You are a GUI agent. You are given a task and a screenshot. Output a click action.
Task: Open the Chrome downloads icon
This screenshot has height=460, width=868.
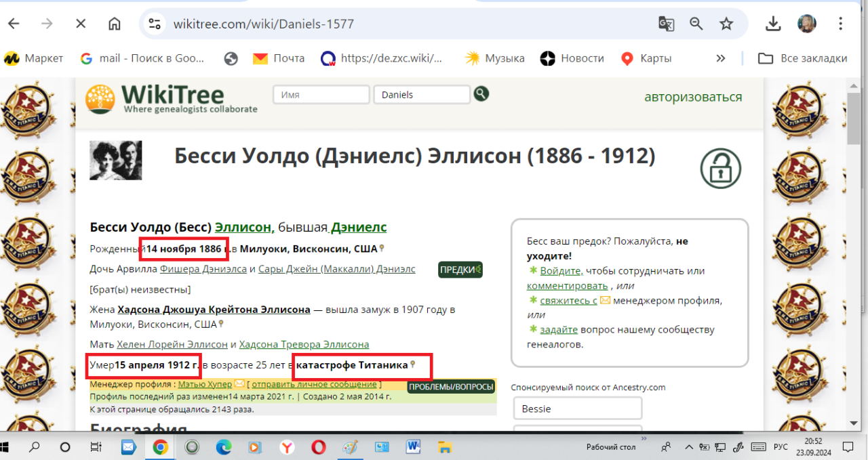(x=772, y=24)
